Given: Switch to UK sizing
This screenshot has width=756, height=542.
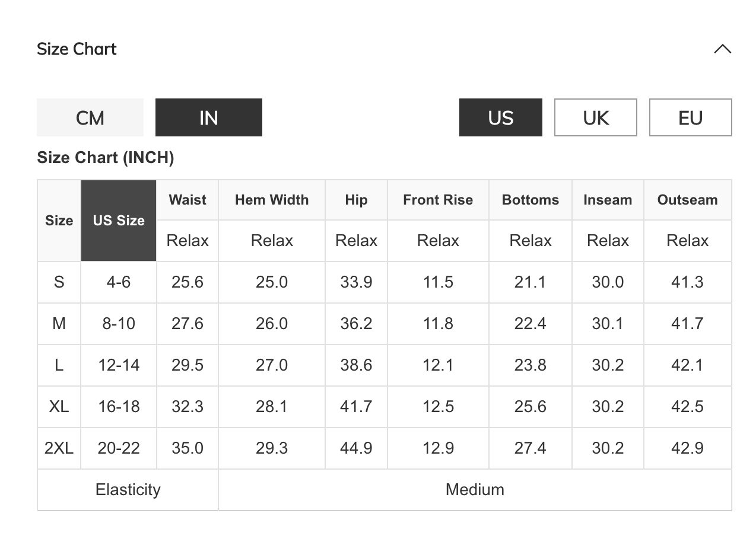Looking at the screenshot, I should [595, 117].
